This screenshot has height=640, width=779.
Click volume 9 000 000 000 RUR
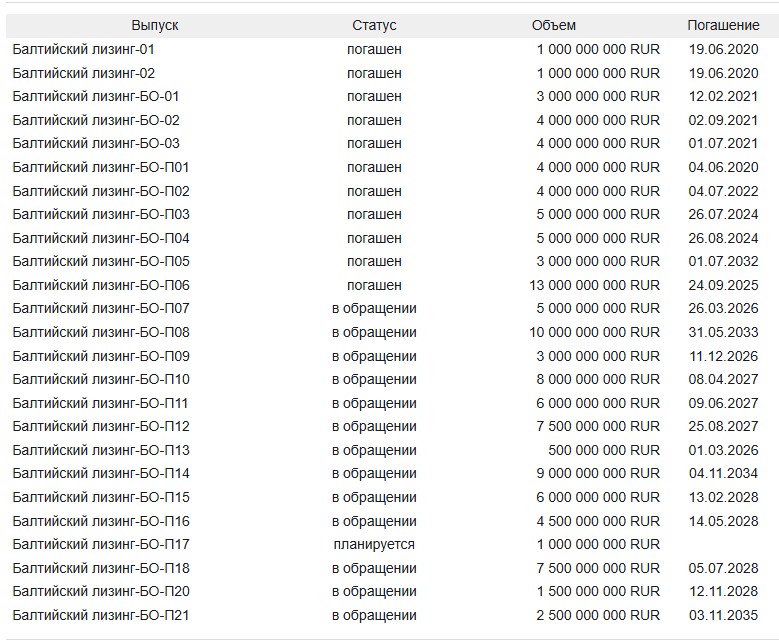click(598, 473)
